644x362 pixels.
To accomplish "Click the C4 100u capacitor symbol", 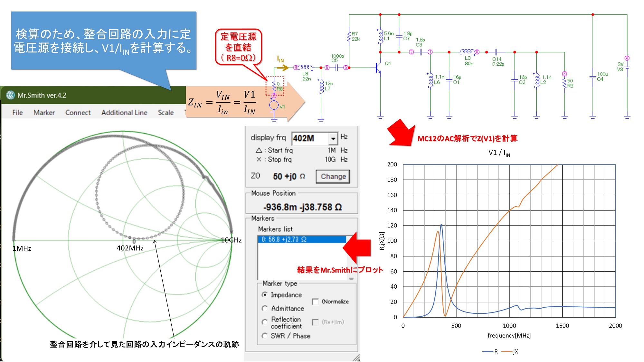I will (593, 77).
